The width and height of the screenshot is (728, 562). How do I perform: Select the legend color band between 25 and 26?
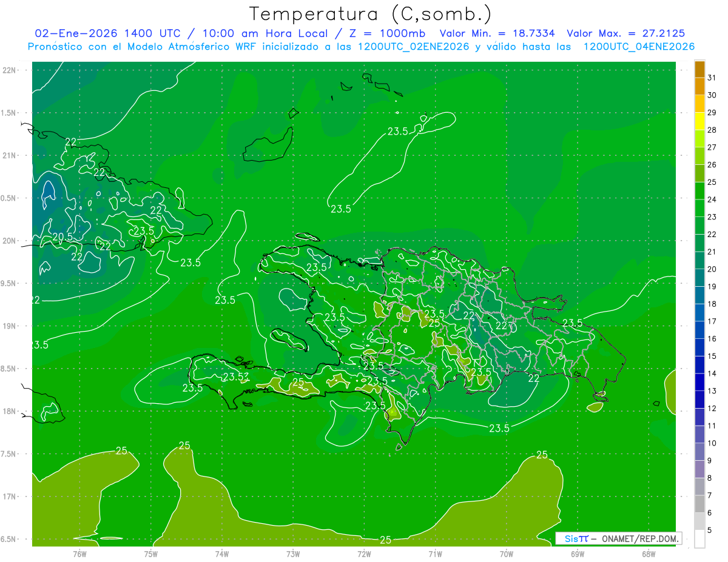pyautogui.click(x=699, y=173)
